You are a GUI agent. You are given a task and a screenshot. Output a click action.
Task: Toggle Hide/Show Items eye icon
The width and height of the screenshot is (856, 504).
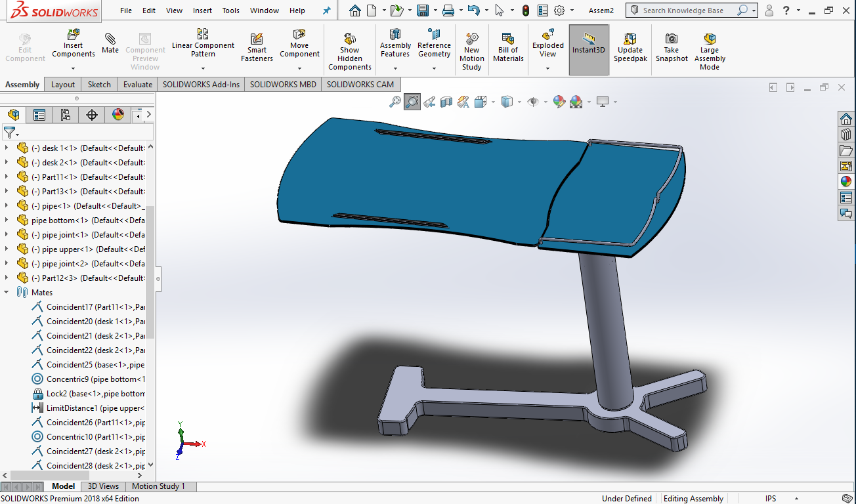(533, 102)
